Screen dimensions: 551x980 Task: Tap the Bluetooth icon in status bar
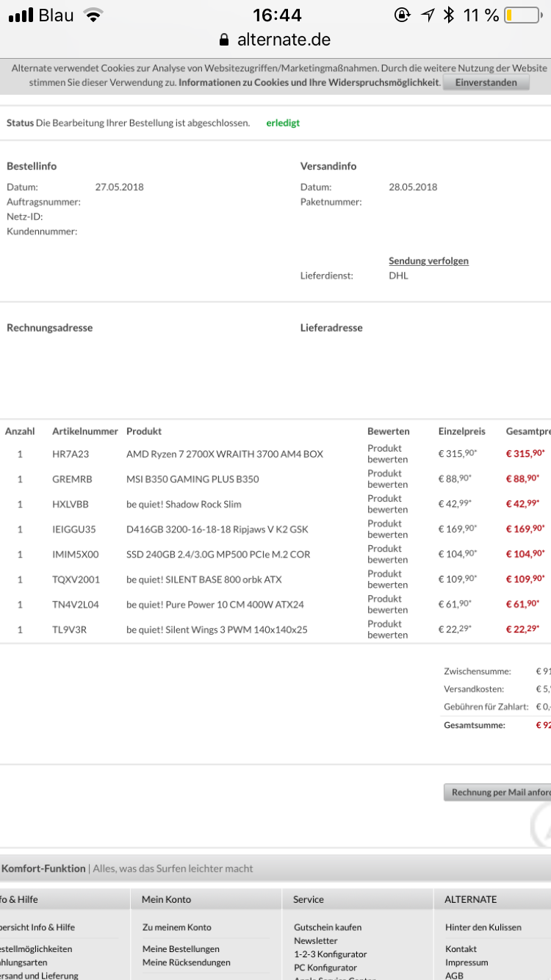(448, 15)
